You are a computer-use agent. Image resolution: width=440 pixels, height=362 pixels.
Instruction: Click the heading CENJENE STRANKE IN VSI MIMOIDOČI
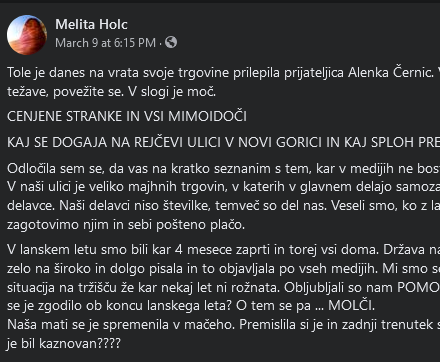tap(127, 117)
